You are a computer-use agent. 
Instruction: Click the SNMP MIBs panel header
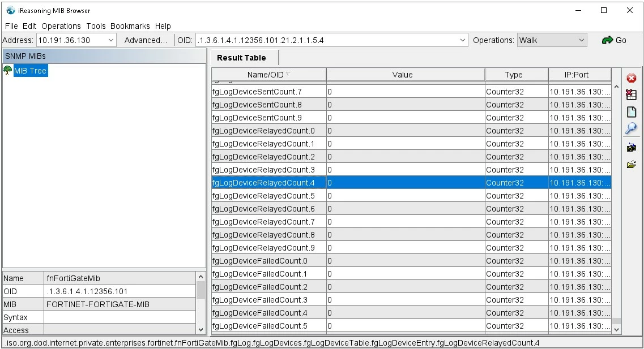[104, 56]
